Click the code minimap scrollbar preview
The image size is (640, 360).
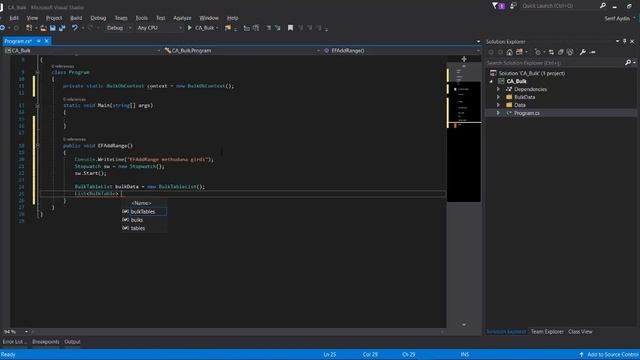click(464, 133)
